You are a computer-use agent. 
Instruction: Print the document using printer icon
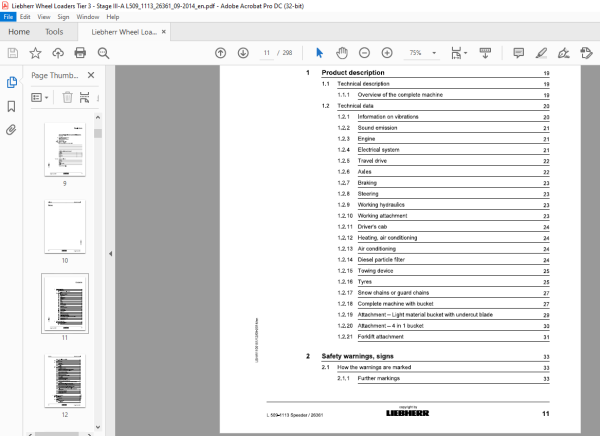point(80,53)
